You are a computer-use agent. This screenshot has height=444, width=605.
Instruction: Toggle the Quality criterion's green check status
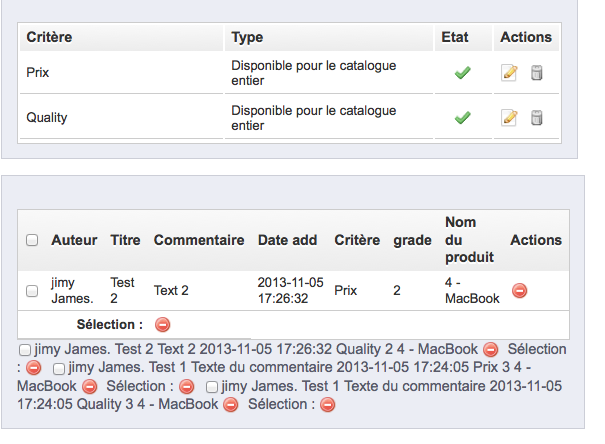coord(462,118)
